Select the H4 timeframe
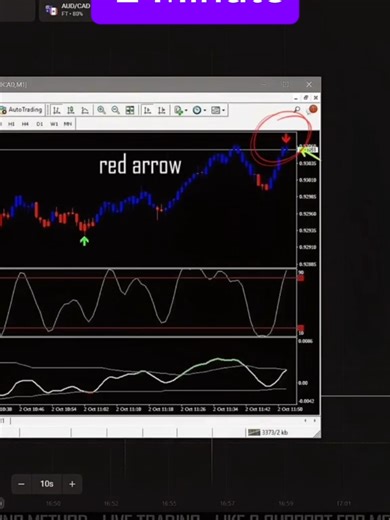Viewport: 390px width, 520px height. point(25,124)
